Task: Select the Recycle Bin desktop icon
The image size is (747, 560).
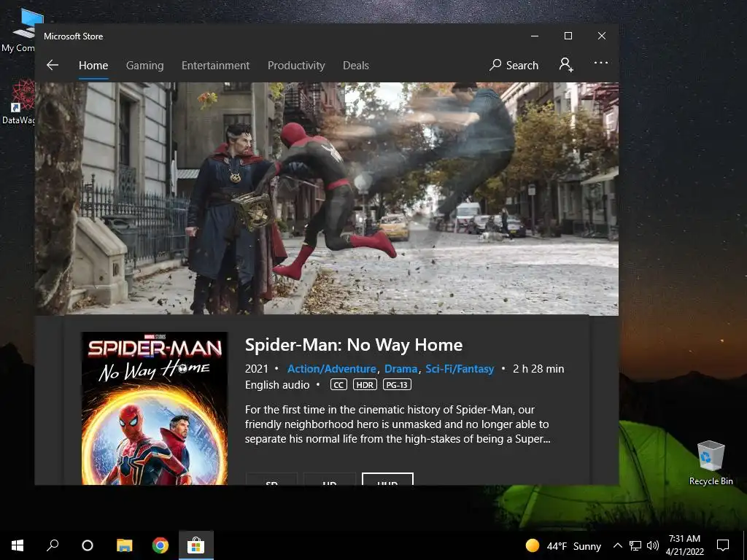Action: click(711, 462)
